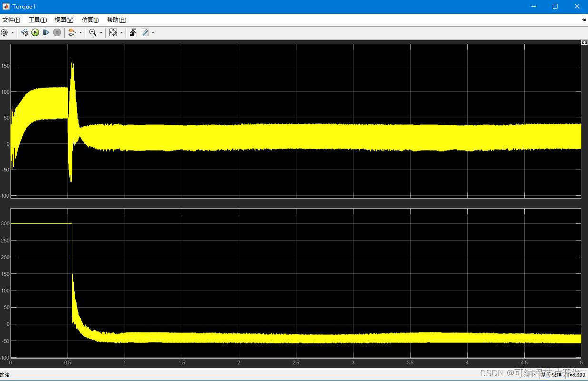The height and width of the screenshot is (382, 588).
Task: Expand the measurements dropdown arrow
Action: [x=153, y=32]
